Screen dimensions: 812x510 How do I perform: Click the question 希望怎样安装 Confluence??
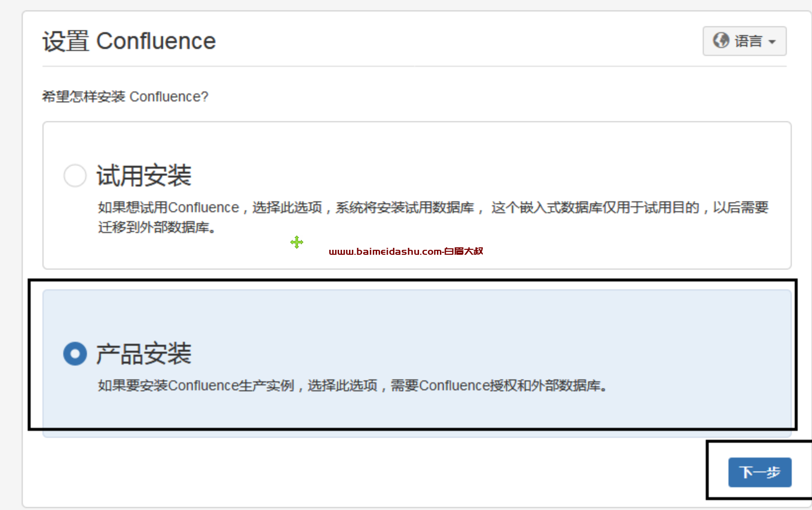click(x=125, y=96)
